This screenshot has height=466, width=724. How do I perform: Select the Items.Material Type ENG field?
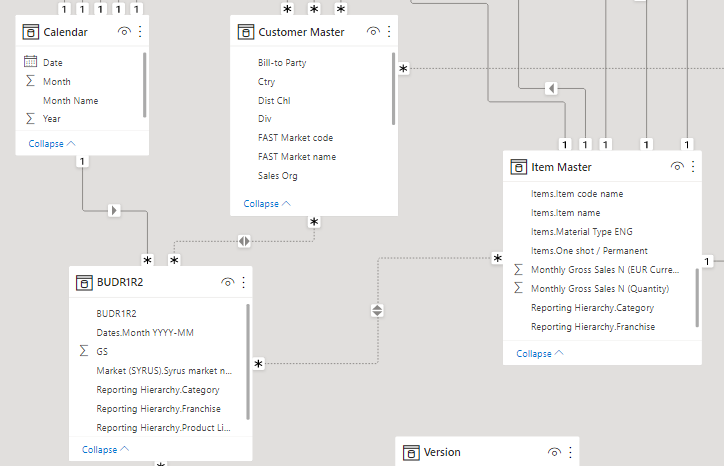pos(582,231)
